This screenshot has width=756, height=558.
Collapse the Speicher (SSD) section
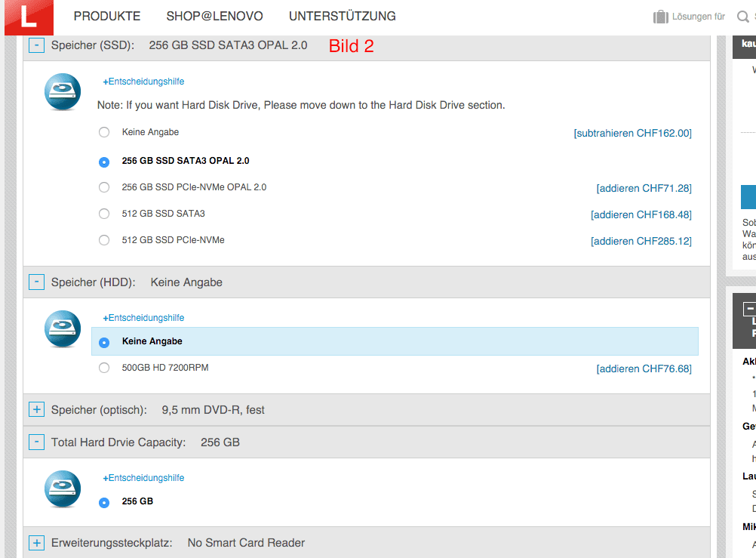[37, 45]
